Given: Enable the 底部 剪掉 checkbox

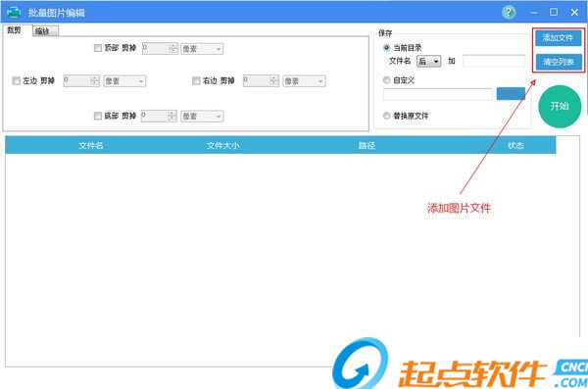Looking at the screenshot, I should point(97,116).
